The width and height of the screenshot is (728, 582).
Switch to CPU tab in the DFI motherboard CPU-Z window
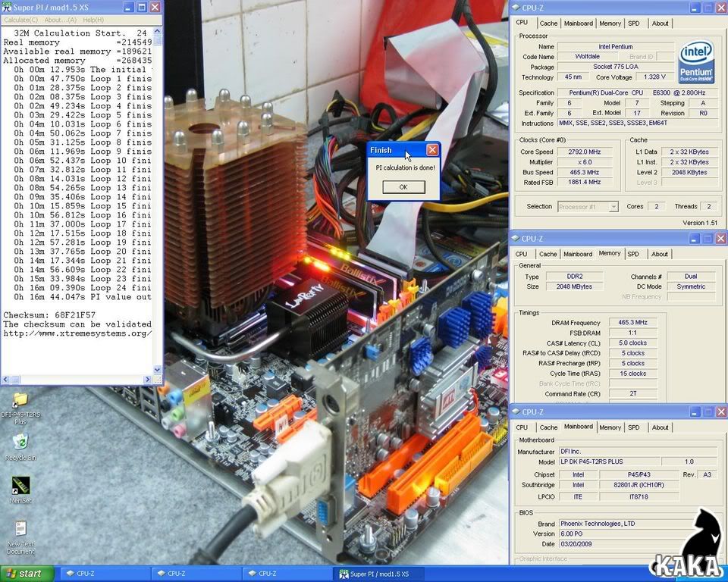point(522,427)
